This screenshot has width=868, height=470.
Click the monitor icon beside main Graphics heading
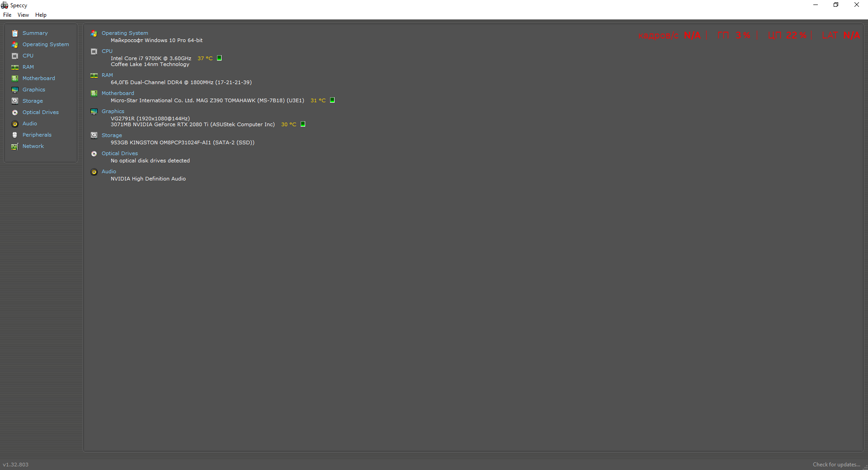(94, 112)
